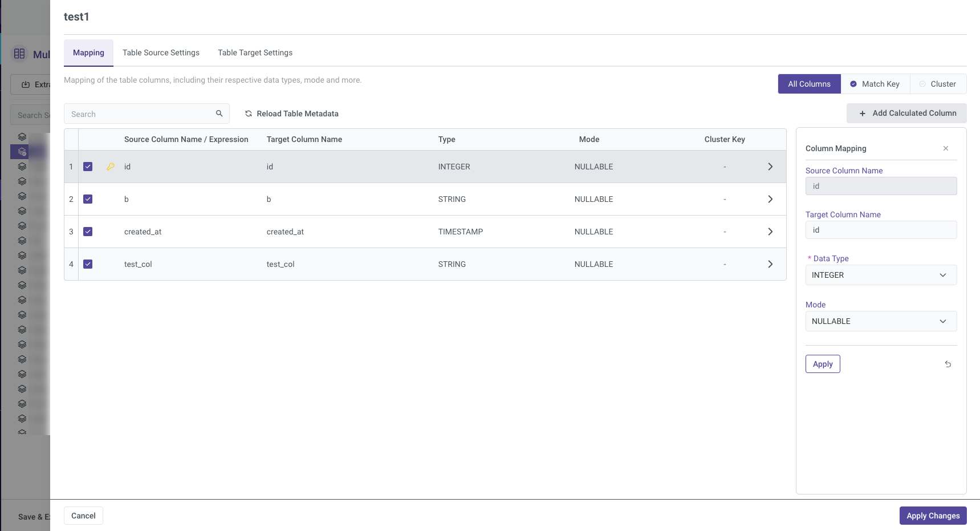Click the Match Key check circle icon
This screenshot has height=531, width=980.
pos(853,84)
